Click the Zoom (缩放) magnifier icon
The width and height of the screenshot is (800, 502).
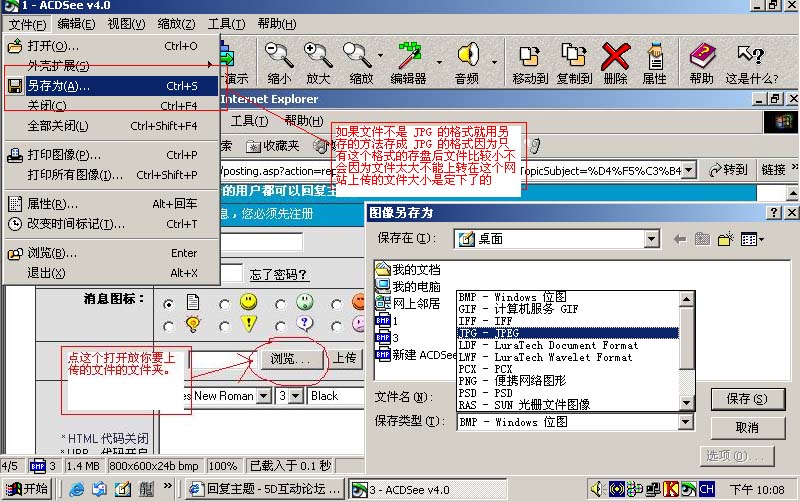click(x=358, y=55)
